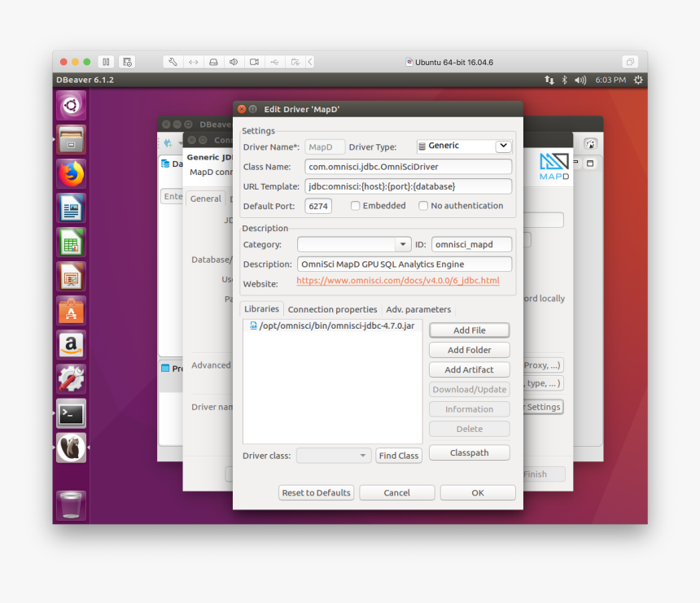Open Ubuntu Software from the dock
Screen dimensions: 700x603
point(71,311)
